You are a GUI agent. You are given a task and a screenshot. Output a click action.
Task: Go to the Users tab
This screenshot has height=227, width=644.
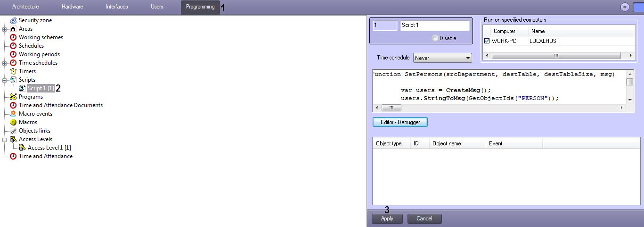click(157, 7)
